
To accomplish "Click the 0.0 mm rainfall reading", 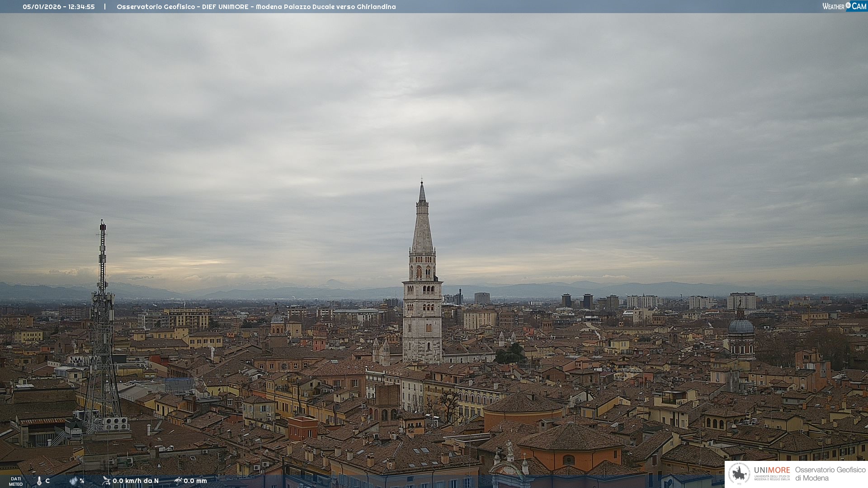I will [x=195, y=481].
